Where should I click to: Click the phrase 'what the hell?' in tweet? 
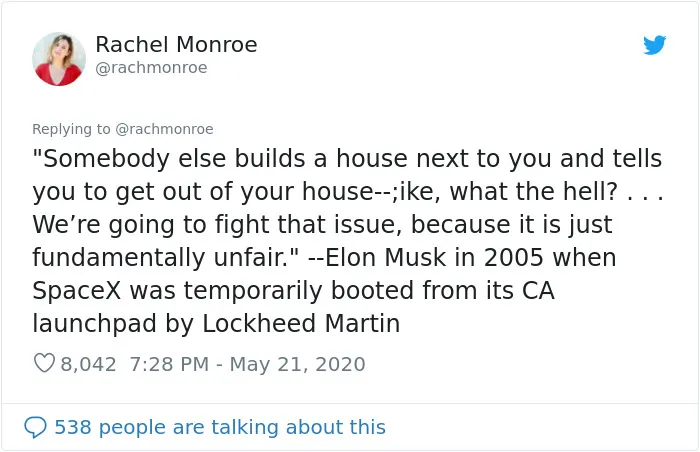pos(533,192)
